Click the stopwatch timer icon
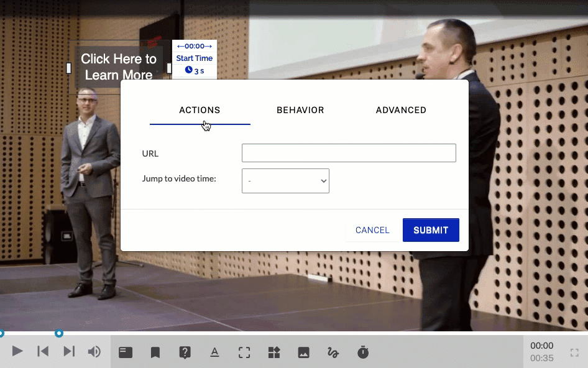 coord(363,352)
